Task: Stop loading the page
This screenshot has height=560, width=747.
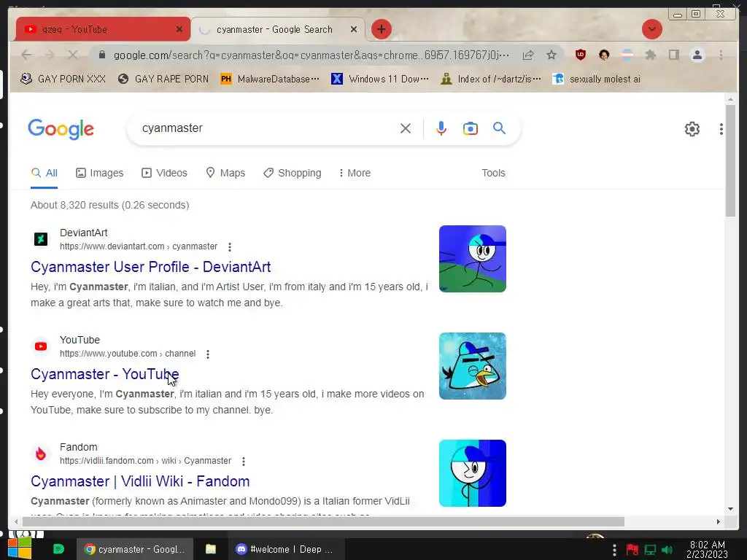Action: pos(72,55)
